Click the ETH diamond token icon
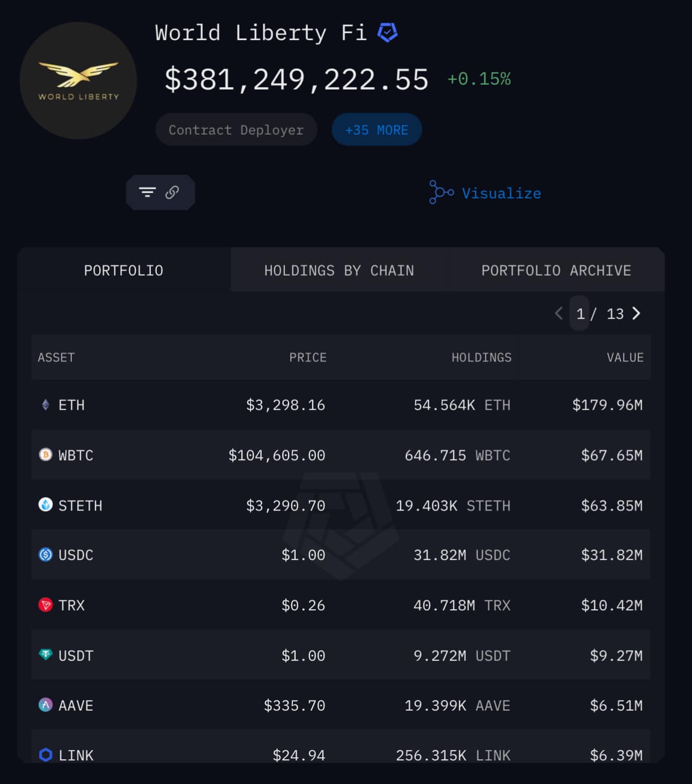This screenshot has height=784, width=692. pos(46,405)
